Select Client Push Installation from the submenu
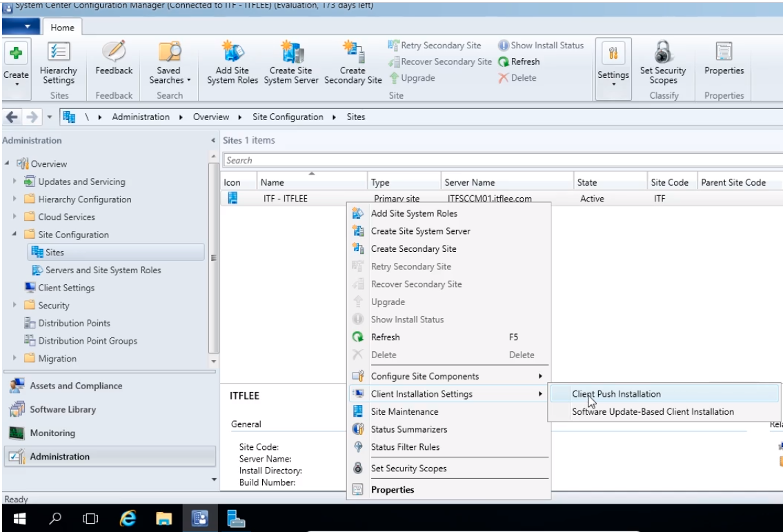 [616, 394]
